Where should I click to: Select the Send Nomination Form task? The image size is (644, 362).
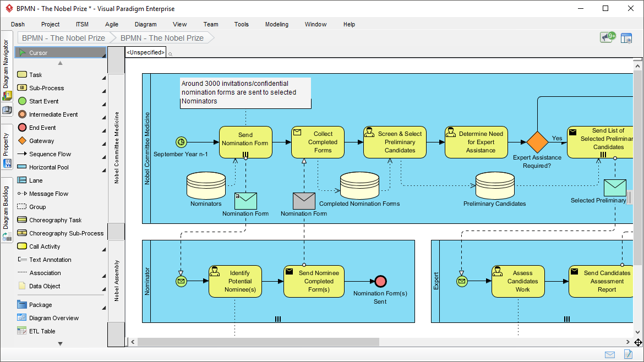coord(245,142)
